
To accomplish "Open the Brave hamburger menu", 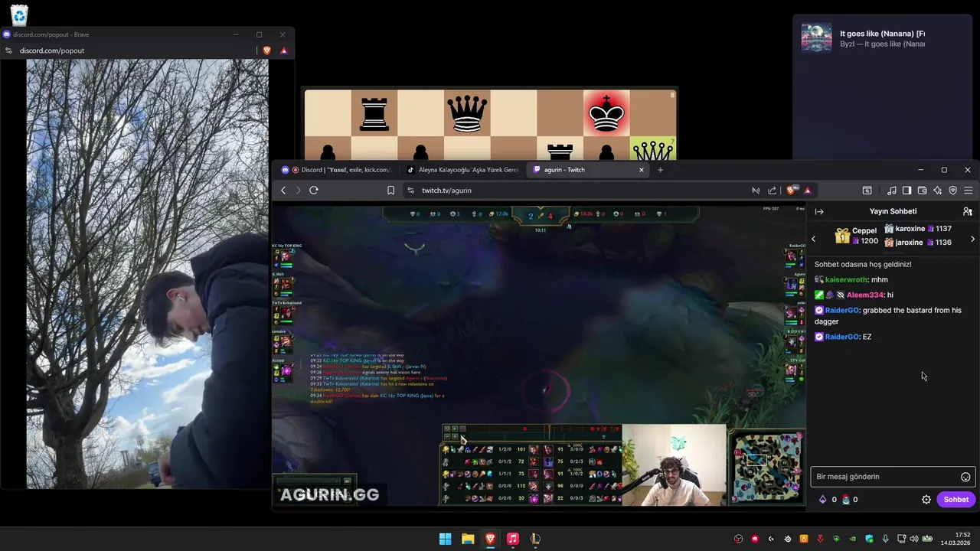I will [x=969, y=191].
